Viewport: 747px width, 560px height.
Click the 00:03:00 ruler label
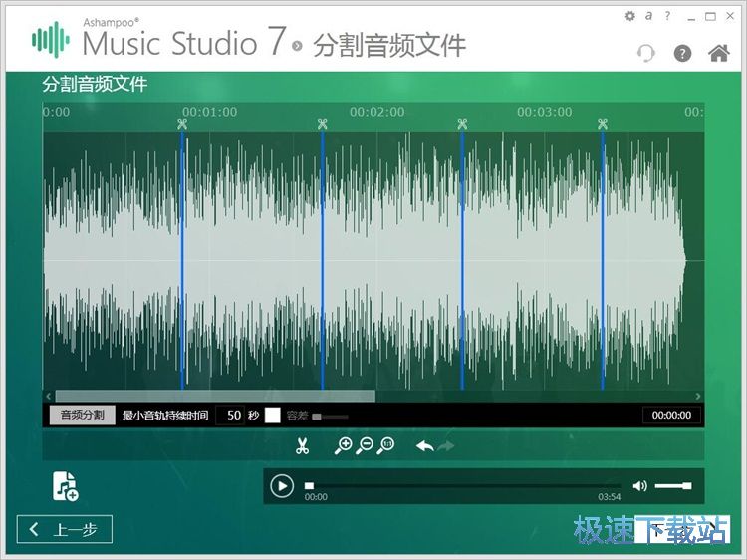pos(545,112)
